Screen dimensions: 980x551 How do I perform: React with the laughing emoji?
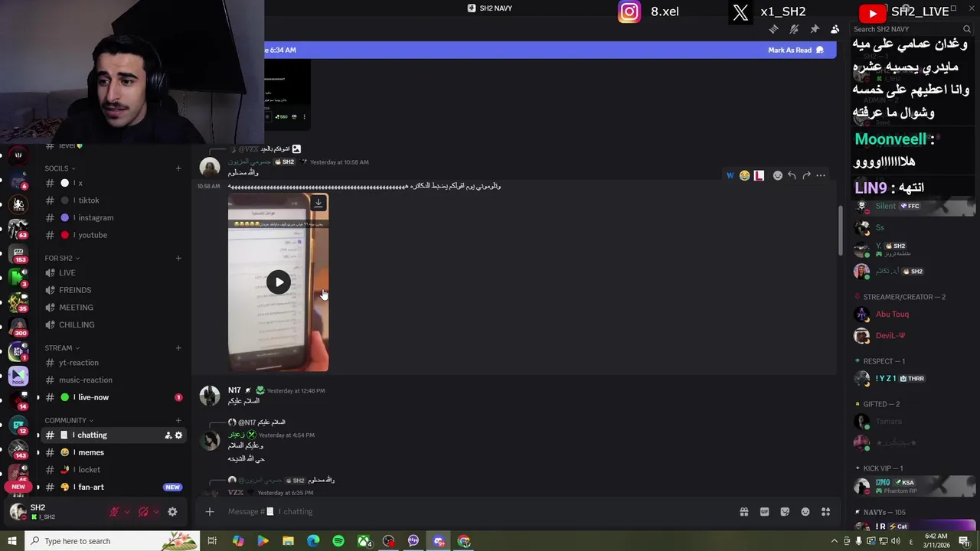click(744, 175)
